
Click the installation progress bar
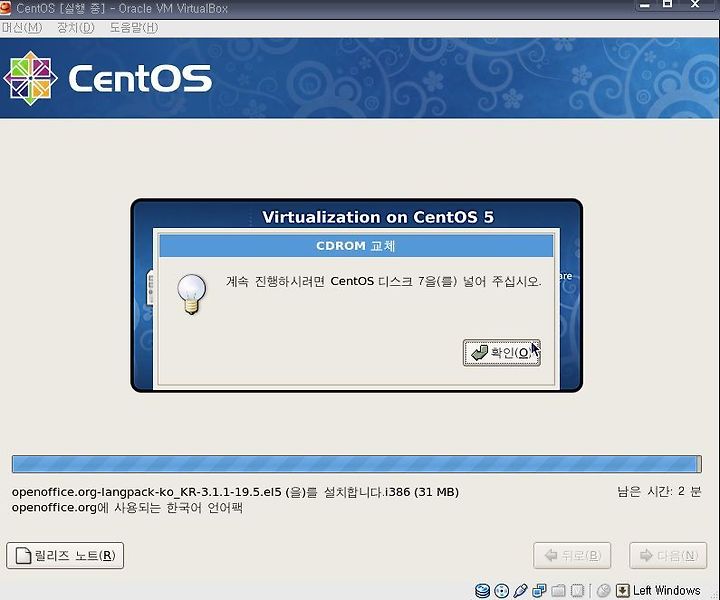coord(356,464)
